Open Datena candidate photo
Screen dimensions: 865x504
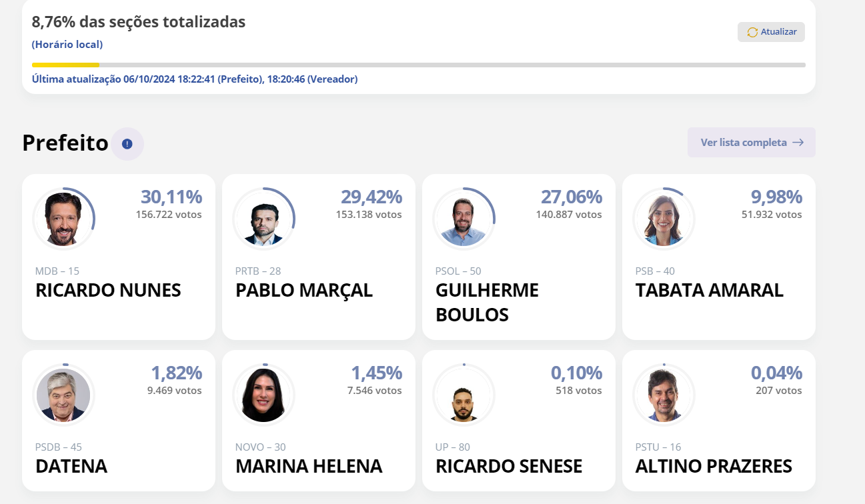point(63,395)
